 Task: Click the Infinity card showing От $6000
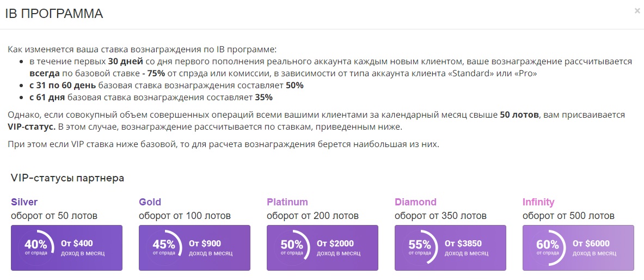[593, 248]
